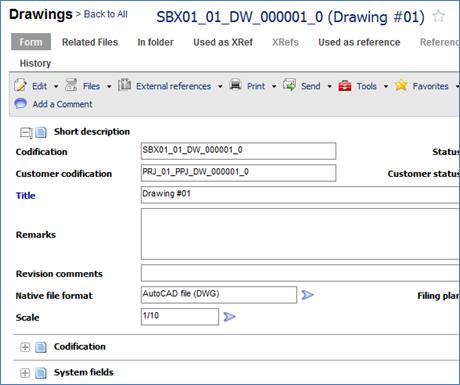The height and width of the screenshot is (385, 460).
Task: Switch to the Related Files tab
Action: (x=90, y=42)
